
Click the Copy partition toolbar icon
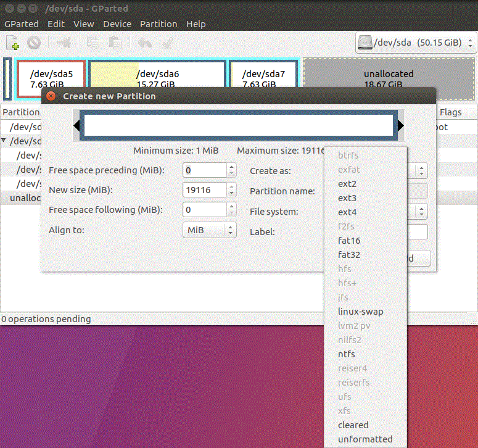click(93, 43)
